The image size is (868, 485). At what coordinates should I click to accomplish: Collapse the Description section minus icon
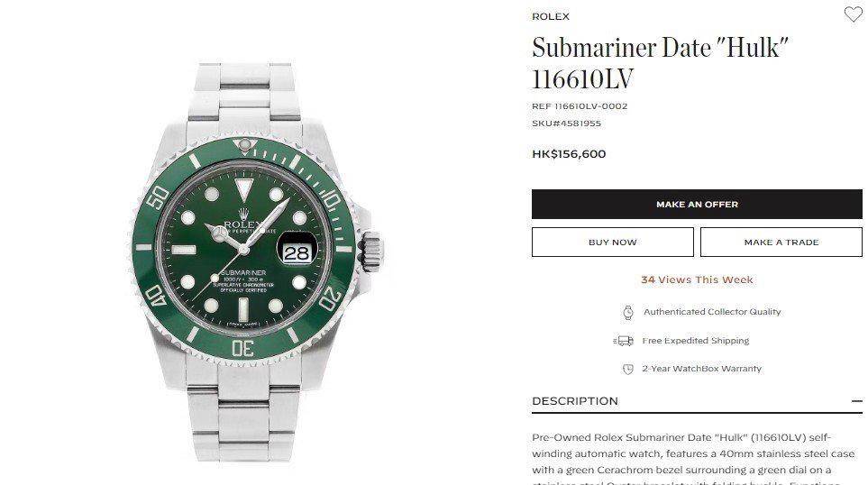[857, 401]
